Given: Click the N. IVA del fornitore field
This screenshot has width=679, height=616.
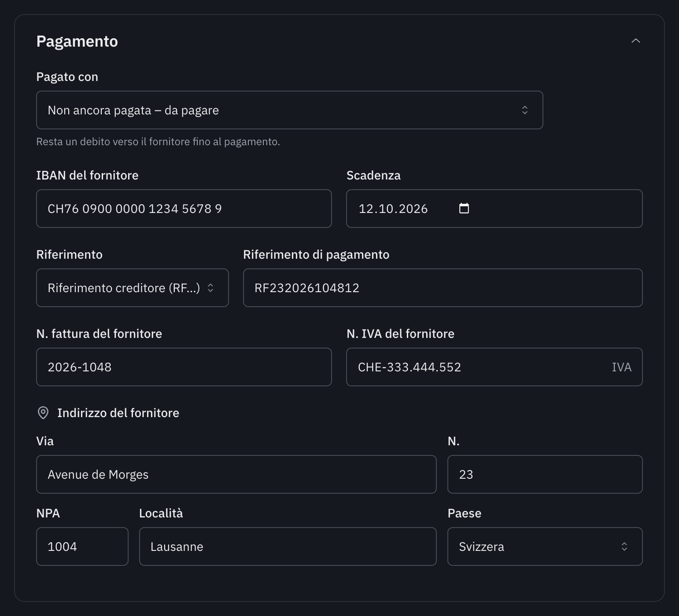Looking at the screenshot, I should click(494, 367).
